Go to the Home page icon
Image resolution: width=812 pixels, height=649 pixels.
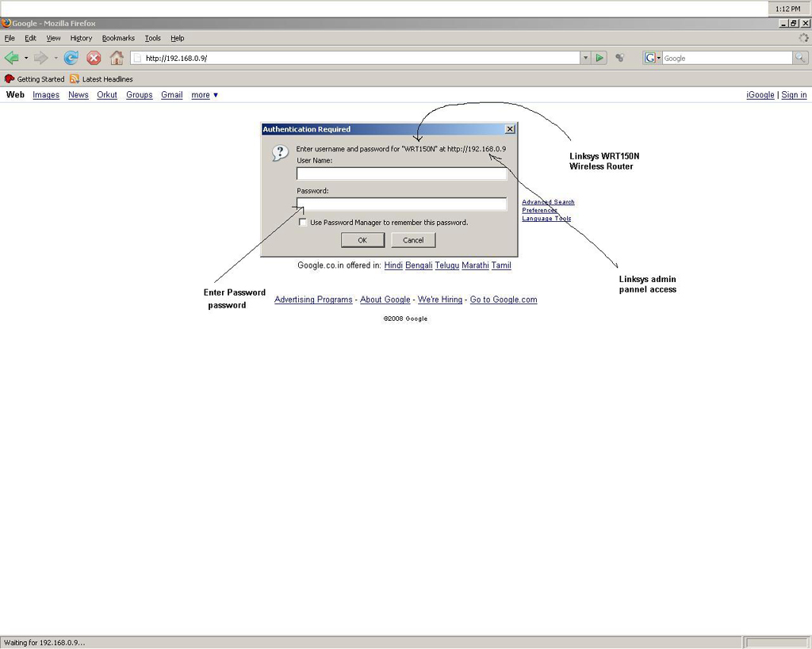(117, 58)
